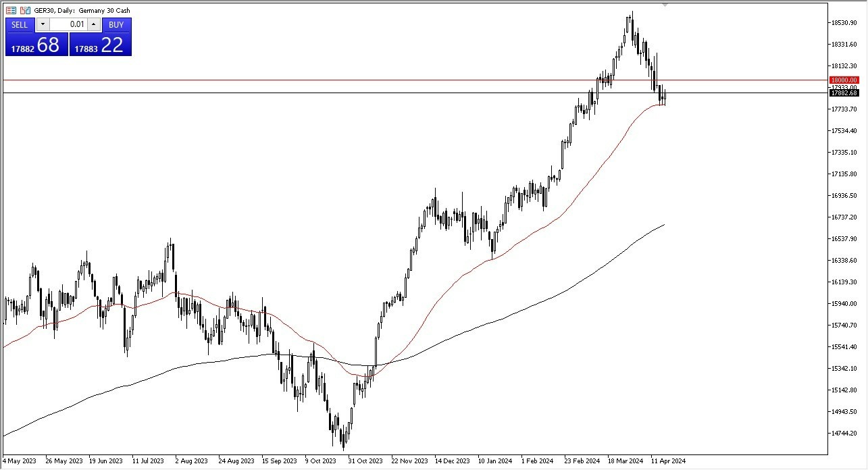Click the buy quote showing 17883 22
The width and height of the screenshot is (868, 470).
pyautogui.click(x=100, y=45)
